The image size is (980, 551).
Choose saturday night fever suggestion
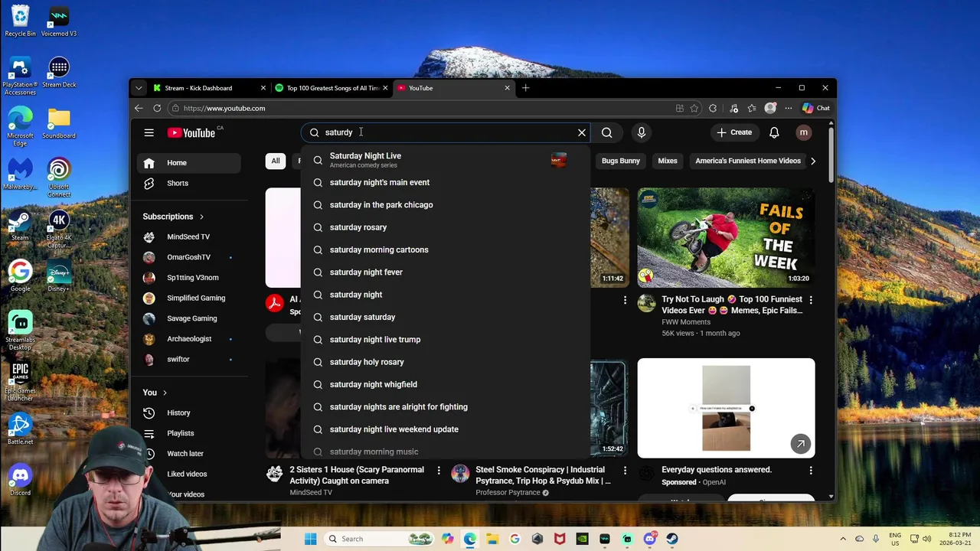tap(446, 272)
